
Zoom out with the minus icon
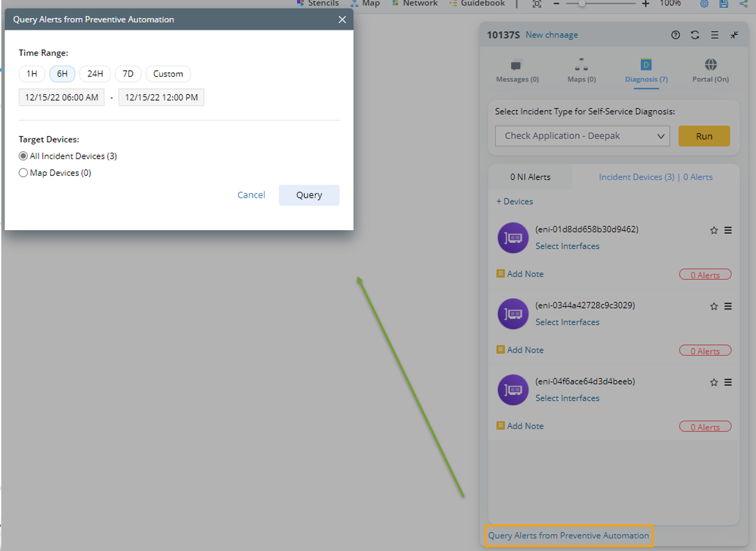[556, 3]
